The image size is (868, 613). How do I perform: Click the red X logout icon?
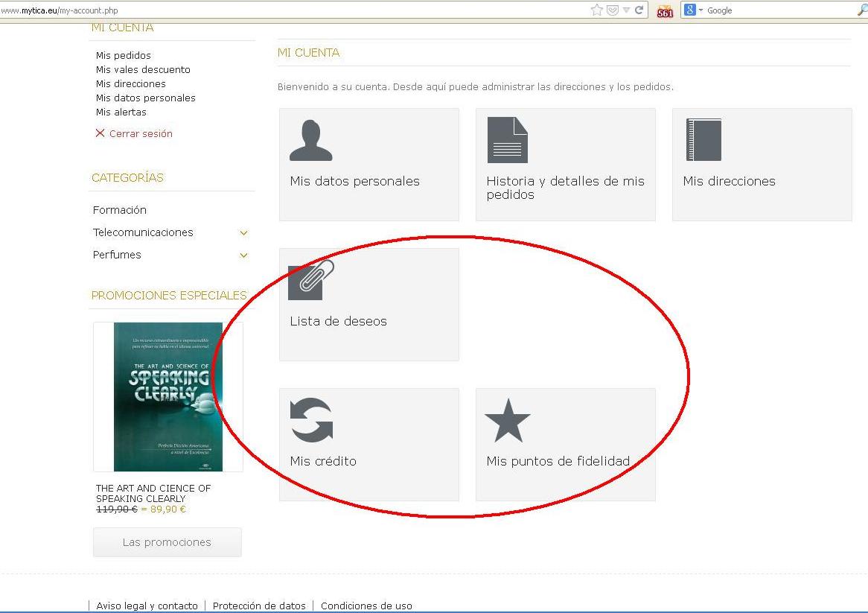point(100,133)
